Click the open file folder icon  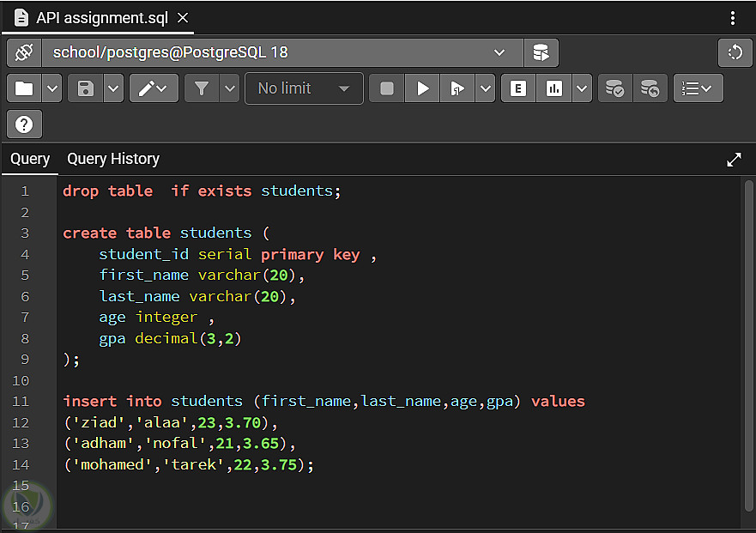click(x=24, y=88)
